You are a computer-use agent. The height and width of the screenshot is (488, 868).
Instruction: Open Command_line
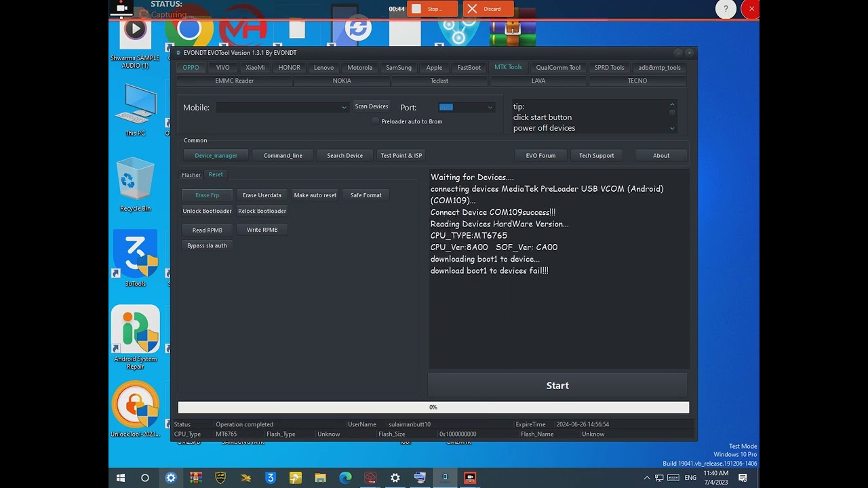tap(283, 155)
